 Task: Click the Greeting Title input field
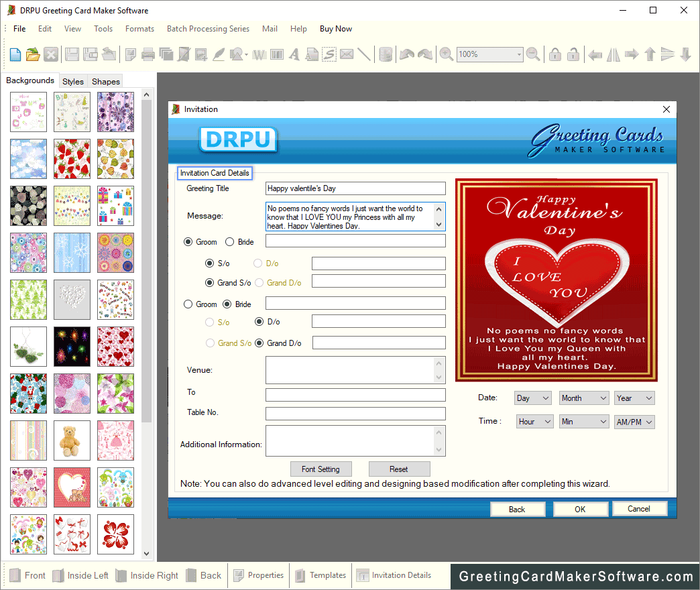(x=355, y=188)
